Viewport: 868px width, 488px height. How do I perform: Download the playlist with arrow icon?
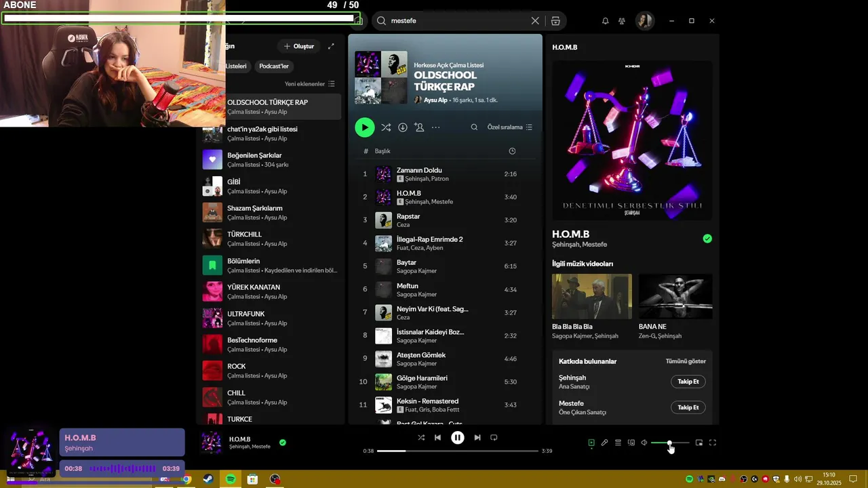[403, 127]
